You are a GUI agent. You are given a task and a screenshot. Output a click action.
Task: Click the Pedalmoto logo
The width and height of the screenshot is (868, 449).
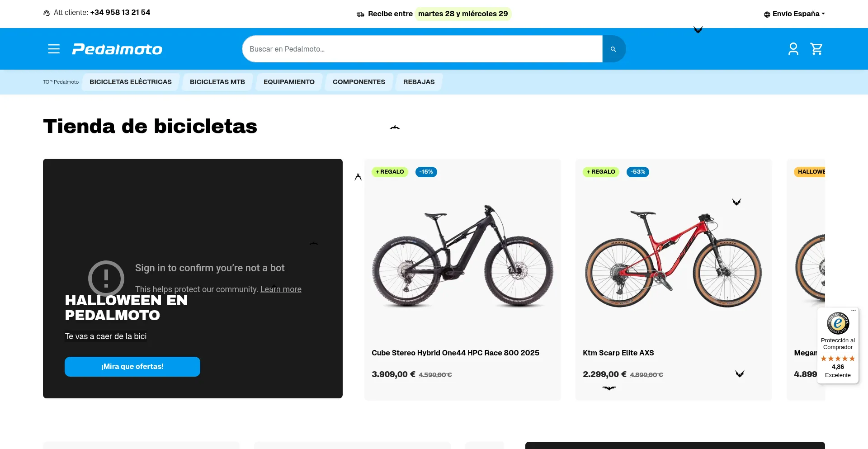click(117, 49)
